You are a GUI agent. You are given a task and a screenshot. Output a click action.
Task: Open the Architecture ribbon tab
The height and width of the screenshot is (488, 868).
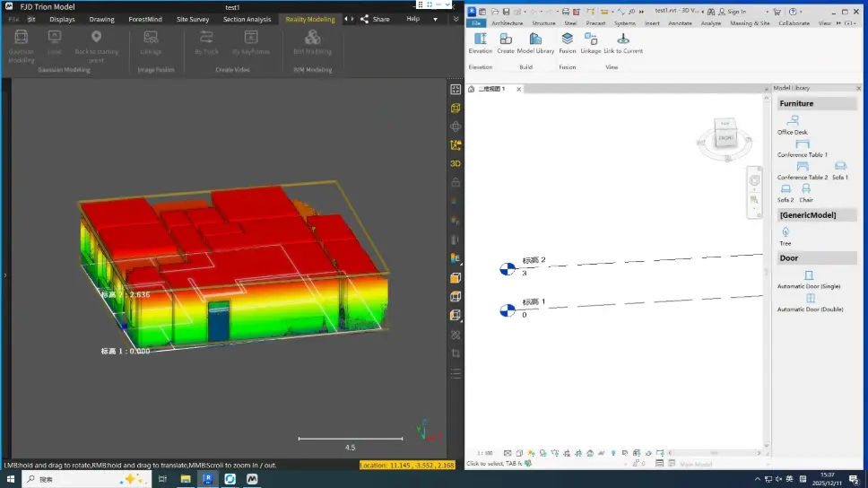[x=508, y=23]
